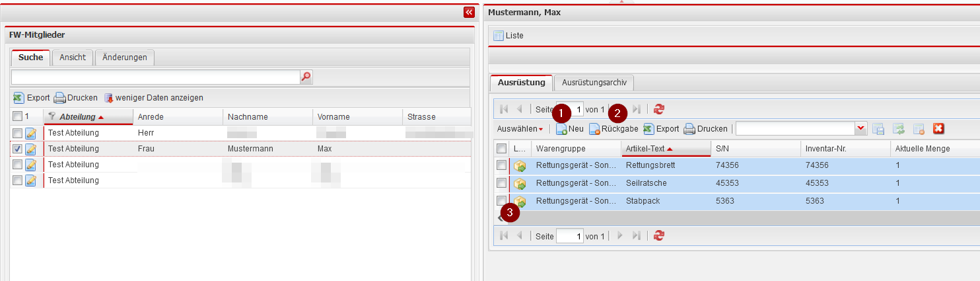Switch to the Ausrüstungsarchiv tab
980x281 pixels.
594,83
